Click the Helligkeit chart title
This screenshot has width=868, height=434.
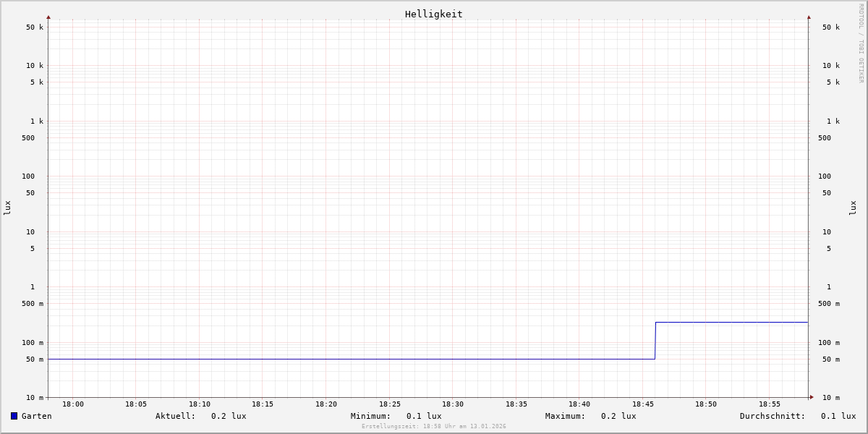[x=433, y=14]
